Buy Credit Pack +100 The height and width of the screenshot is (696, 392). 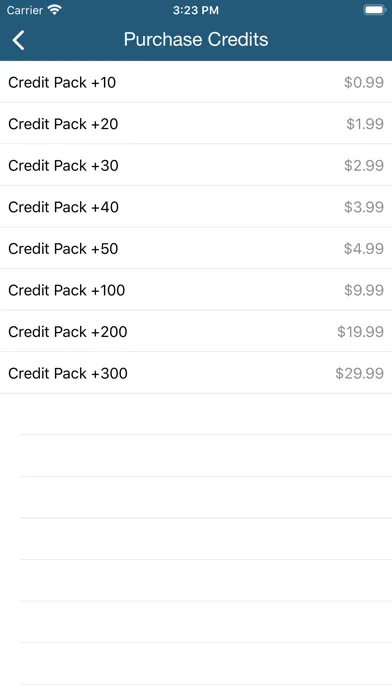pos(196,290)
